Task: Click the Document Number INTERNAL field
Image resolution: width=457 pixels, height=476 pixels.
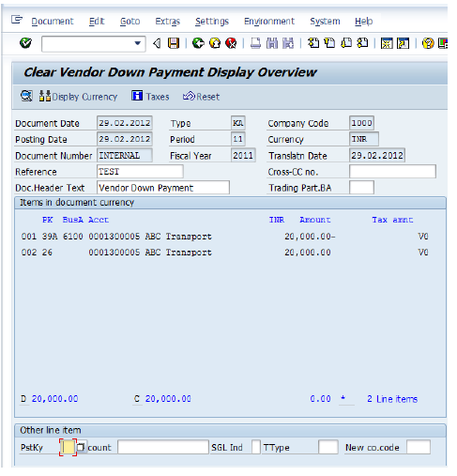Action: pos(125,155)
